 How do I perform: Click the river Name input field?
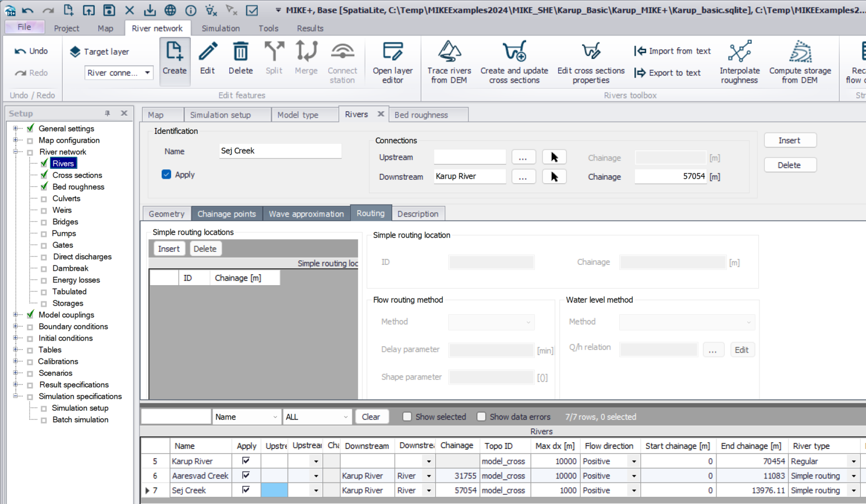(280, 151)
